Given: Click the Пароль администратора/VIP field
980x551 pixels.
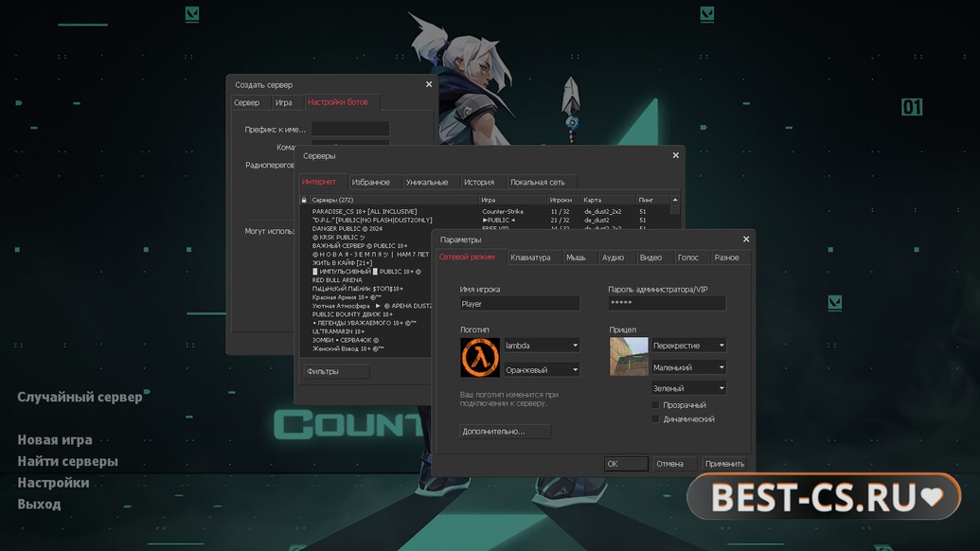Looking at the screenshot, I should [x=667, y=303].
